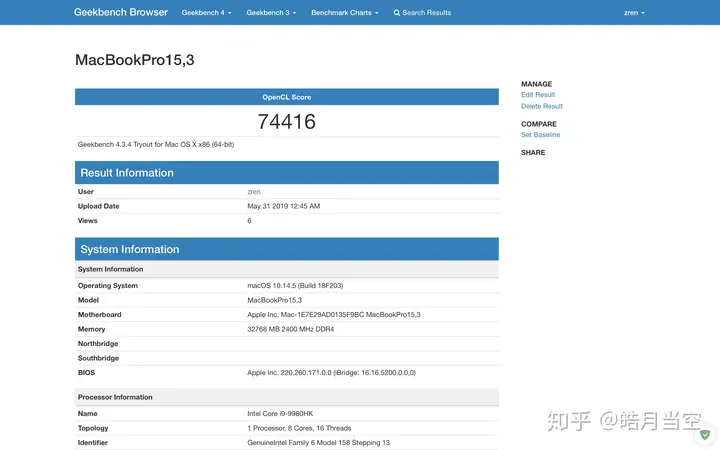Expand the Geekbench 4 dropdown menu
720x450 pixels.
[x=206, y=13]
